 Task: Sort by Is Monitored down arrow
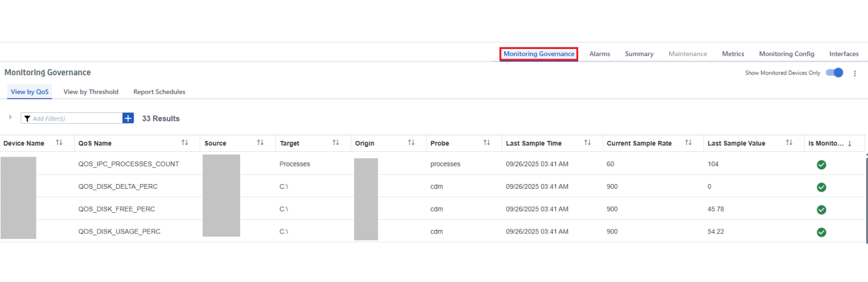(849, 143)
